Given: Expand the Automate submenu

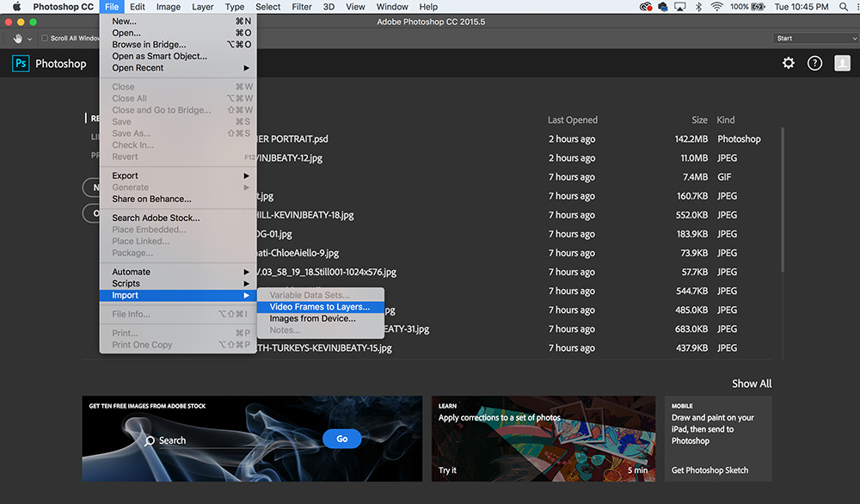Looking at the screenshot, I should [x=178, y=272].
